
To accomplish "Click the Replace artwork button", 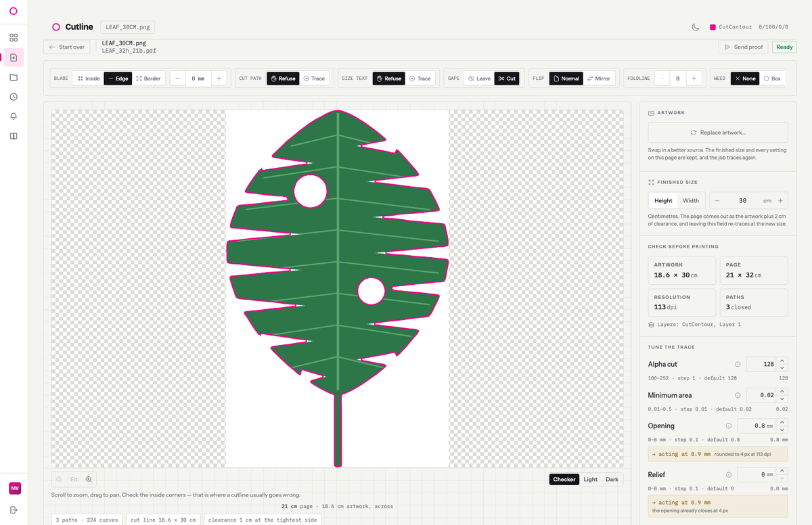I will (x=718, y=133).
